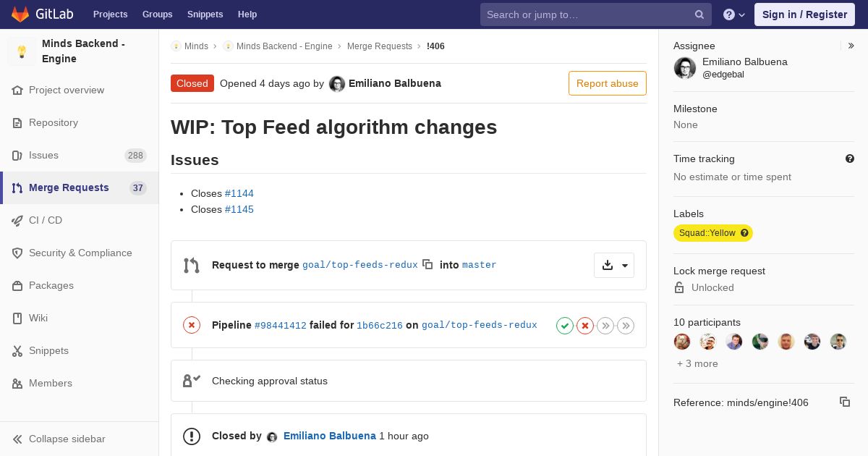Expand the Help dropdown in top bar

(x=734, y=14)
